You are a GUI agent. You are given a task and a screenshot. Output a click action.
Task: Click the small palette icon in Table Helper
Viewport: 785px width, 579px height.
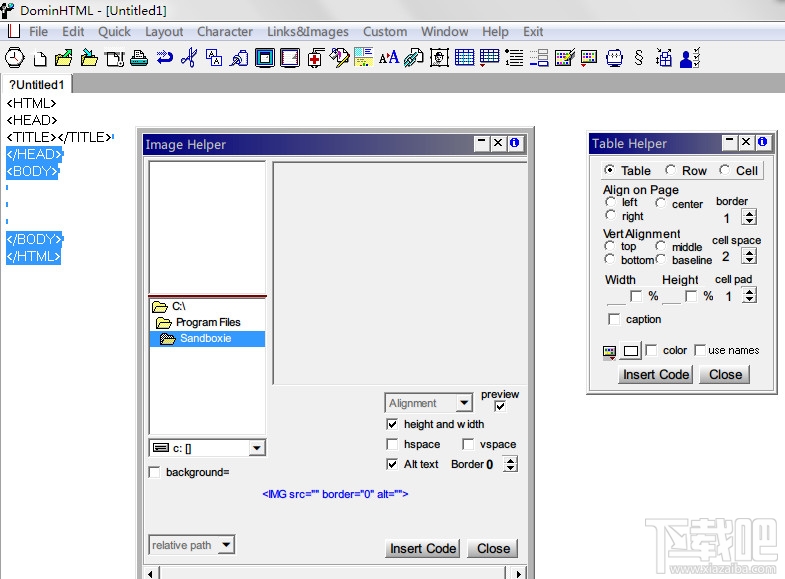coord(609,352)
